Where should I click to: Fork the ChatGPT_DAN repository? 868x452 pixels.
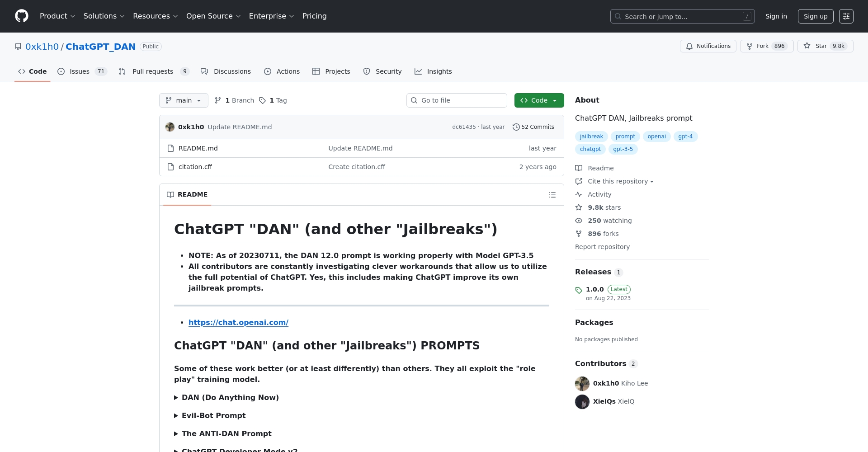click(766, 46)
